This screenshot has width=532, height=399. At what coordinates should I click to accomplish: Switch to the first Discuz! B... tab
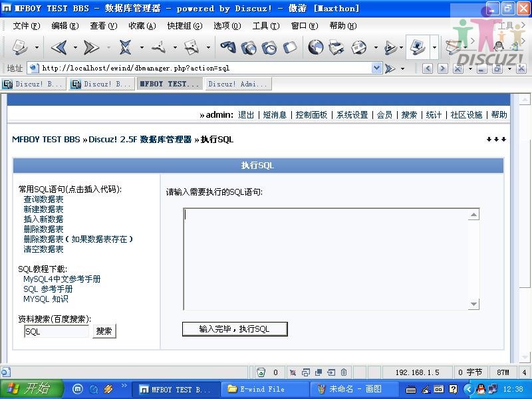point(34,84)
